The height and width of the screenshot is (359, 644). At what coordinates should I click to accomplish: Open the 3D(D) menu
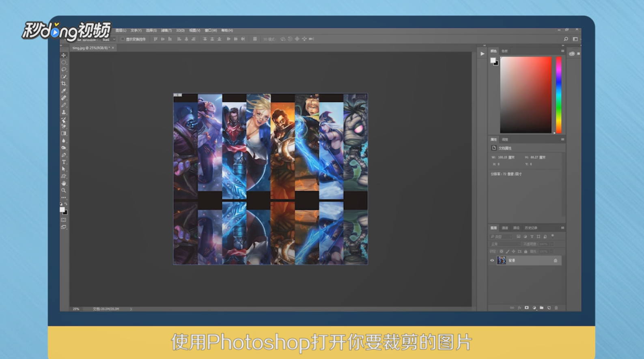(x=180, y=30)
